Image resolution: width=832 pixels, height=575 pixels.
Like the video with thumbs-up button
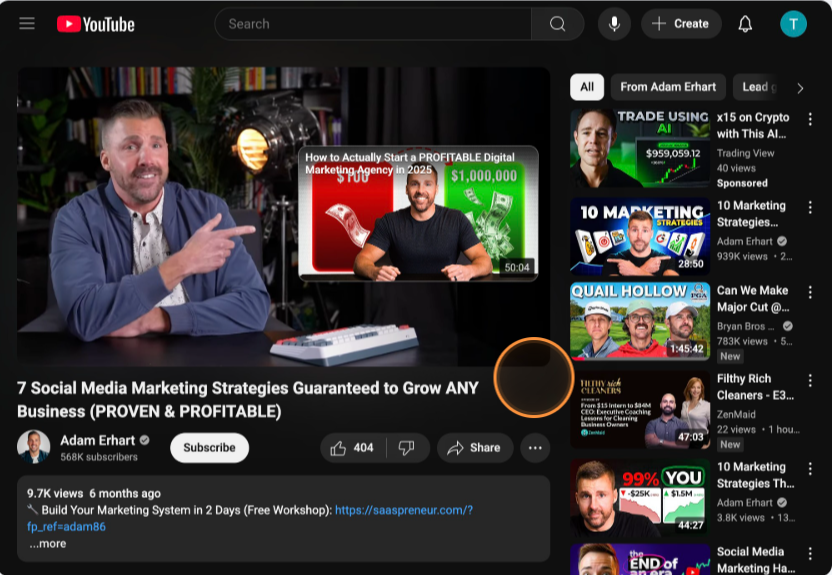(x=352, y=448)
